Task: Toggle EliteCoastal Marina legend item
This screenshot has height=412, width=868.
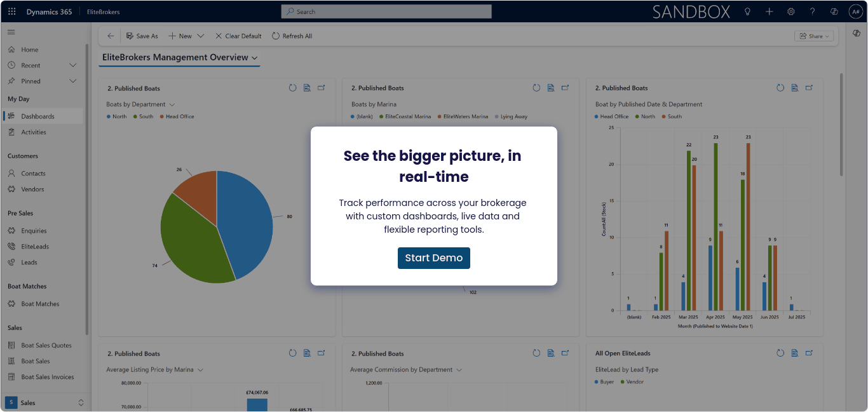Action: click(405, 116)
